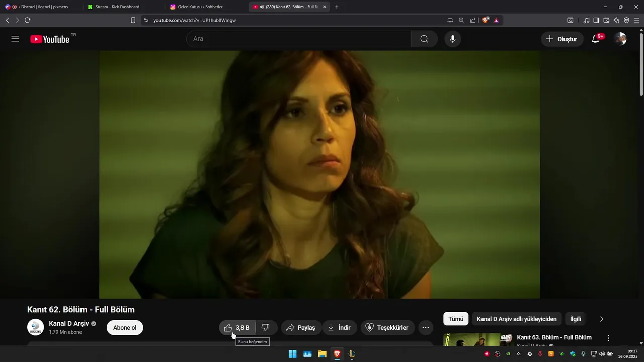Open Kanıt 63. Bölüm video title
The height and width of the screenshot is (362, 644).
[554, 337]
